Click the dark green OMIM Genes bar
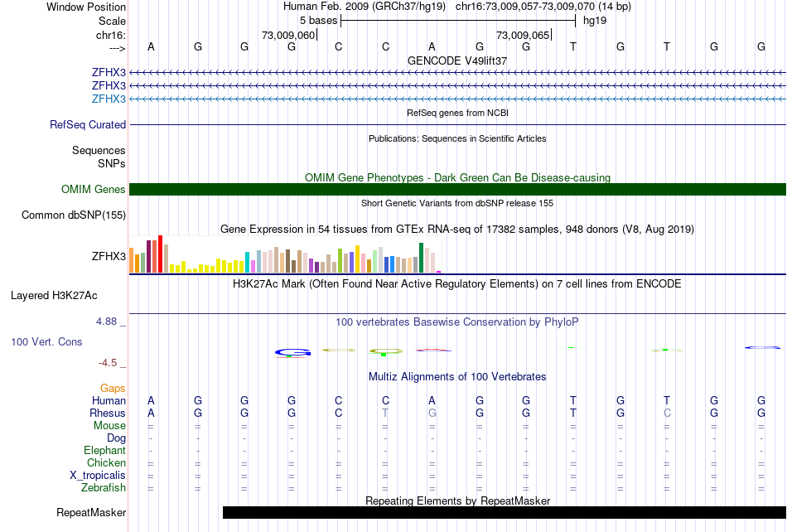 [457, 189]
